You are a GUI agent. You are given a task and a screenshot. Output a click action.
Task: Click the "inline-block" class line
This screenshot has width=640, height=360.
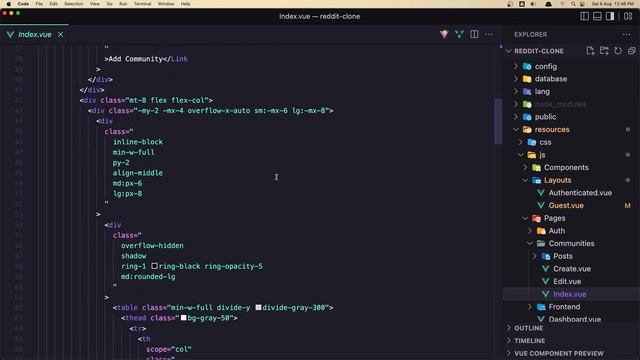[138, 142]
